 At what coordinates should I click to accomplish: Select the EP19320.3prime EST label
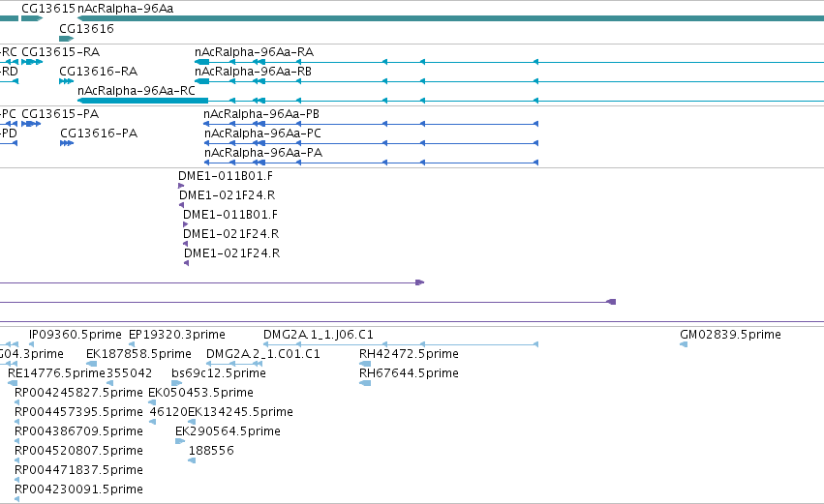177,335
